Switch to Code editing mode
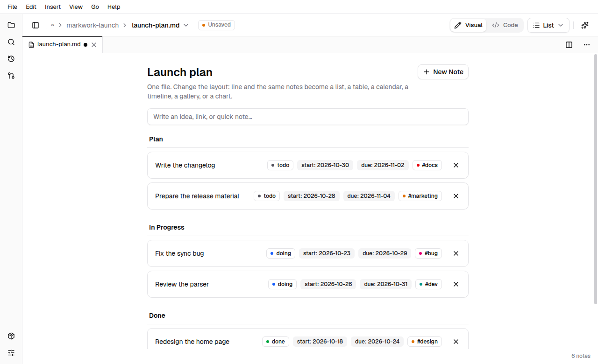Screen dimensions: 598x364 pyautogui.click(x=505, y=25)
